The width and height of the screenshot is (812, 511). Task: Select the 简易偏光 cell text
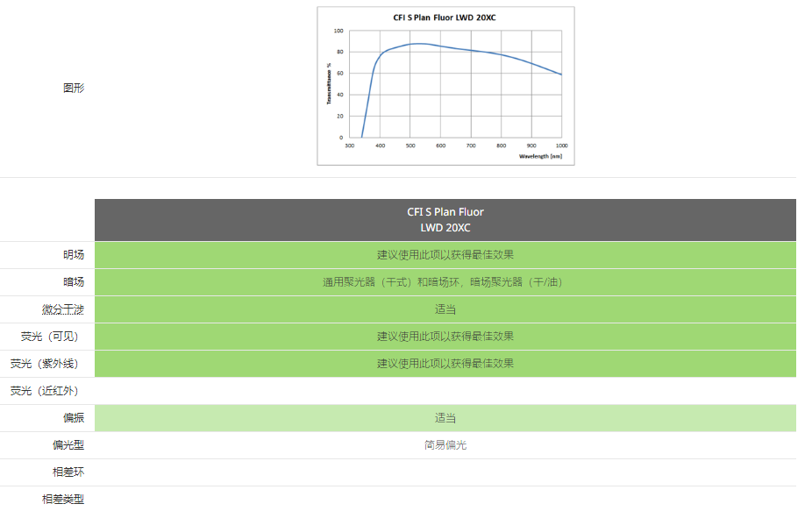[445, 444]
